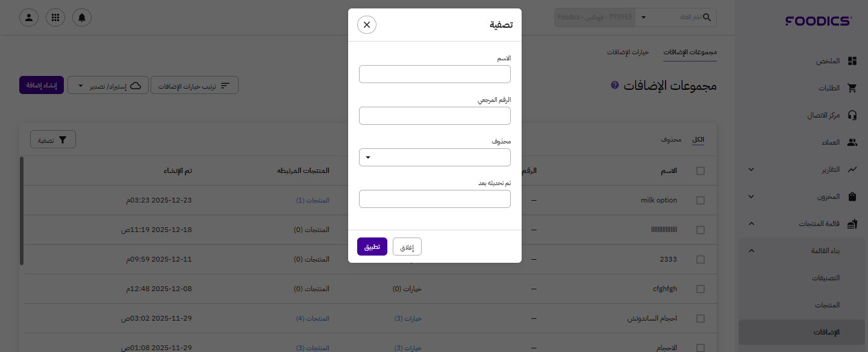Click the help icon beside مجموعات الإضافات

tap(614, 85)
